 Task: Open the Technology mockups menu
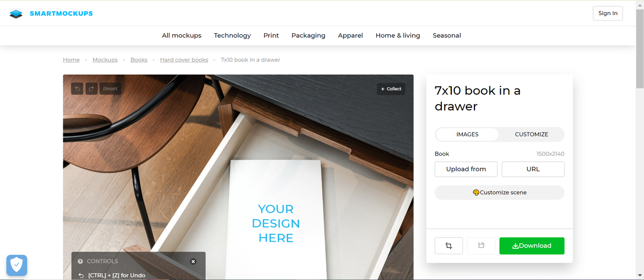tap(232, 35)
